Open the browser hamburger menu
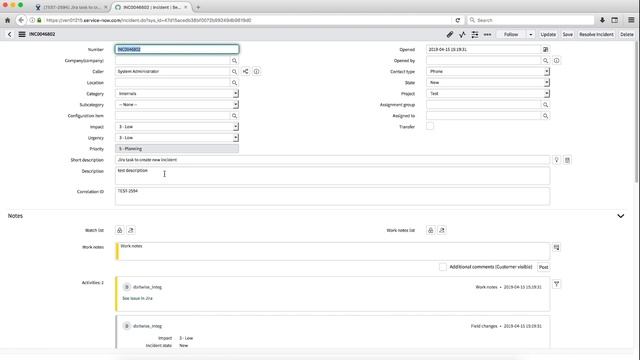Viewport: 640px width, 360px height. pyautogui.click(x=631, y=20)
